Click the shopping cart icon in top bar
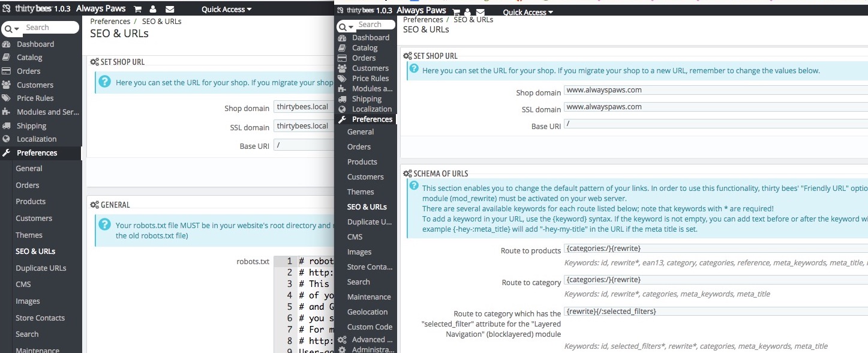This screenshot has width=868, height=353. 137,9
